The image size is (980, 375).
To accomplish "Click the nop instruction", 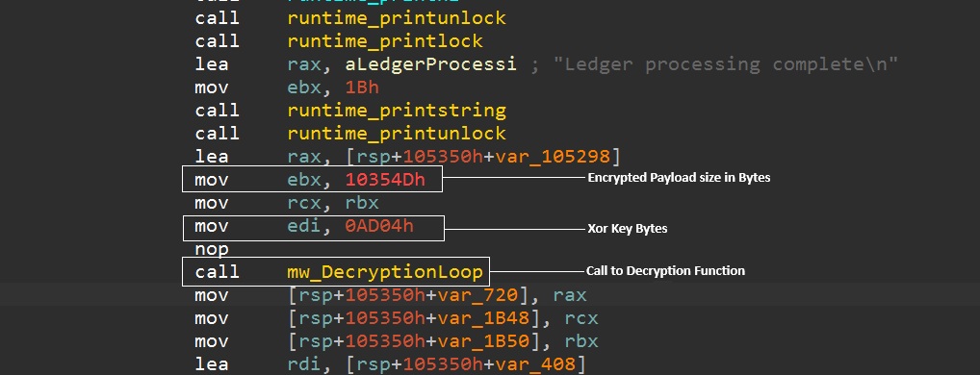I will pyautogui.click(x=212, y=249).
